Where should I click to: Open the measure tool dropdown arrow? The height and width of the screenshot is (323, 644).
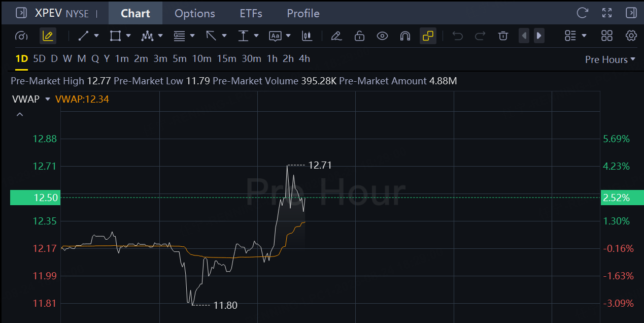point(256,36)
